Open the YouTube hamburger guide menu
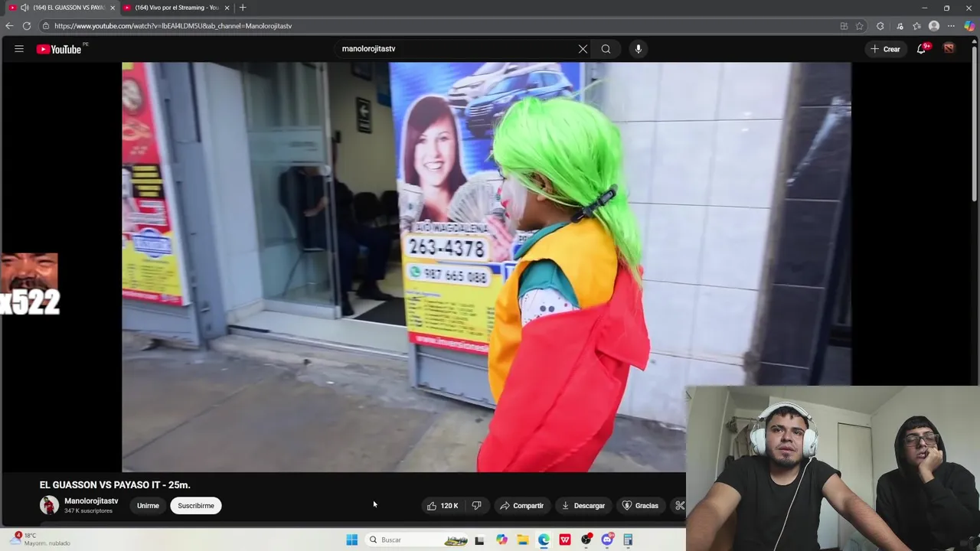Viewport: 980px width, 551px height. (19, 49)
